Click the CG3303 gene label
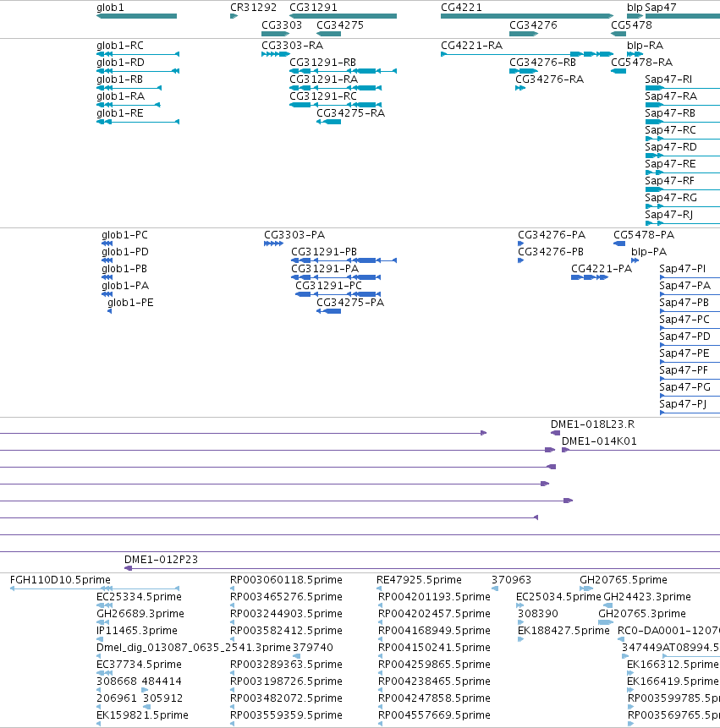The height and width of the screenshot is (728, 720). click(282, 25)
